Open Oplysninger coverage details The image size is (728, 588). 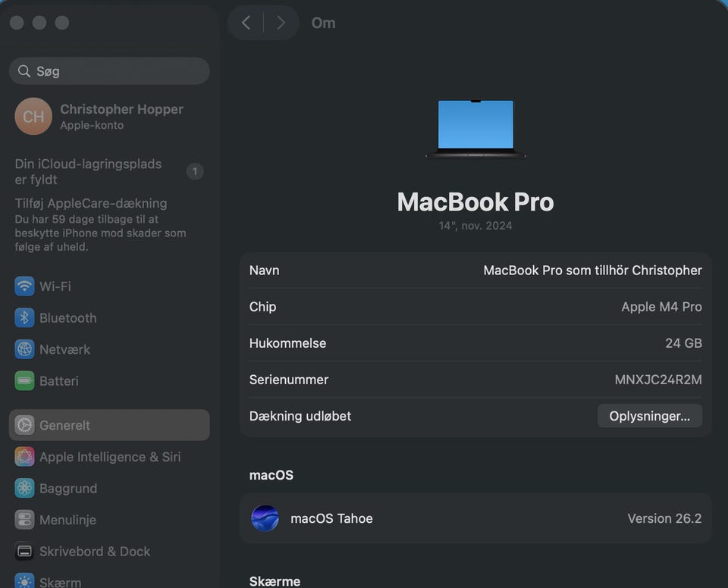pos(650,416)
